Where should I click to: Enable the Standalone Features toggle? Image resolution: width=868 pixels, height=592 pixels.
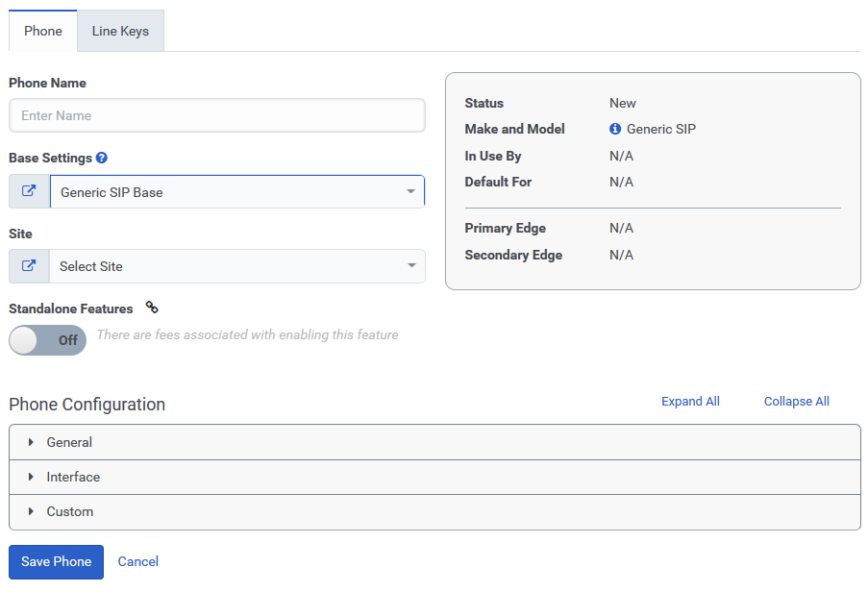click(47, 340)
